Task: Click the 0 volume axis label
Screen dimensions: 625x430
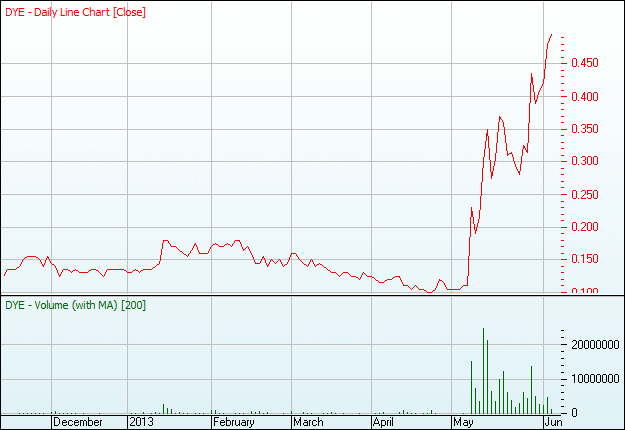Action: (x=574, y=413)
